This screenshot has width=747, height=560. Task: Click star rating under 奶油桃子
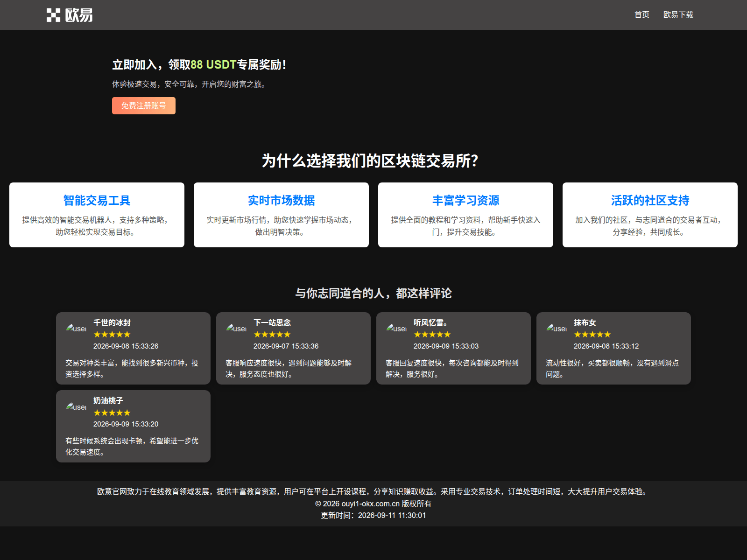112,413
